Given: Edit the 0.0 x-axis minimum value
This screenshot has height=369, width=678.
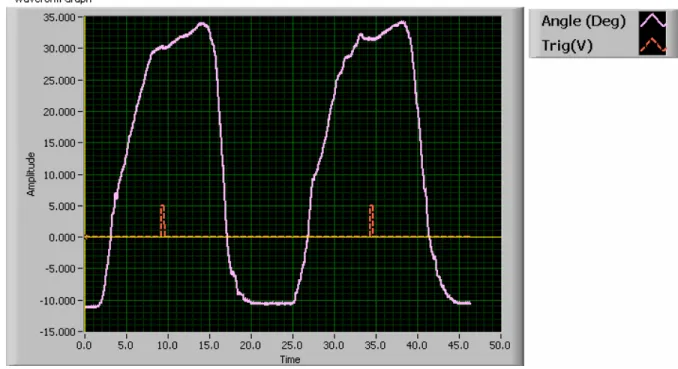Looking at the screenshot, I should point(84,346).
